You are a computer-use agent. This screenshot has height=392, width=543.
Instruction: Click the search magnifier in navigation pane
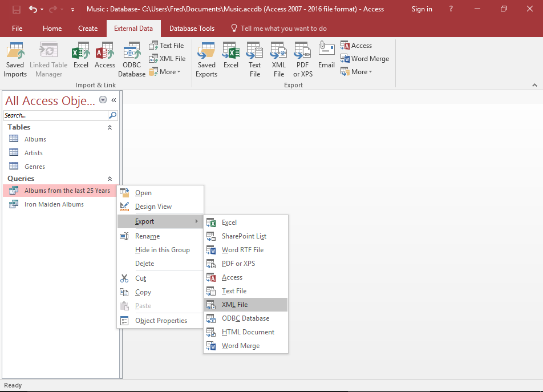pos(113,115)
